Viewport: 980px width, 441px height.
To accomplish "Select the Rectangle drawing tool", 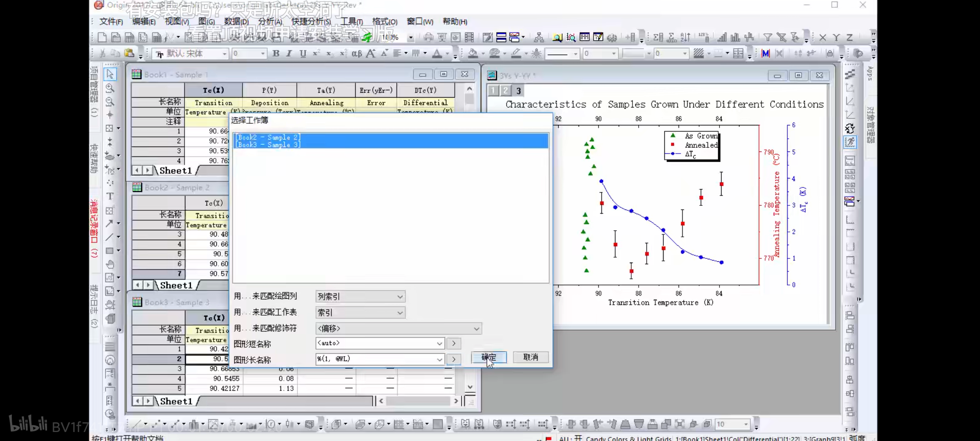I will [x=109, y=251].
